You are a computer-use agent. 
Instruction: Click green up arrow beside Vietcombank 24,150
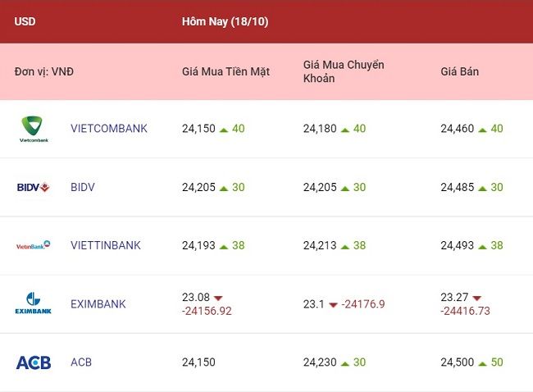224,130
